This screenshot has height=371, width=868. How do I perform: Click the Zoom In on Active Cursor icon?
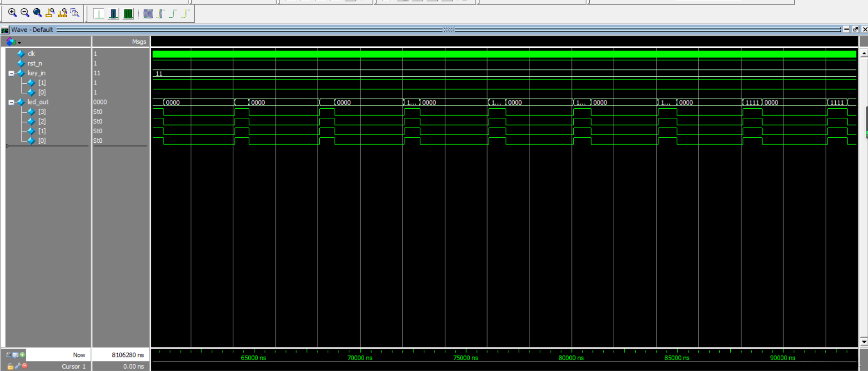50,13
